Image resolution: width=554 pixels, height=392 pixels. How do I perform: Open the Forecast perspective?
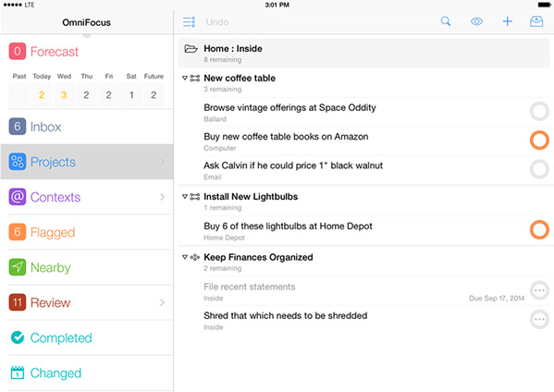pos(87,52)
